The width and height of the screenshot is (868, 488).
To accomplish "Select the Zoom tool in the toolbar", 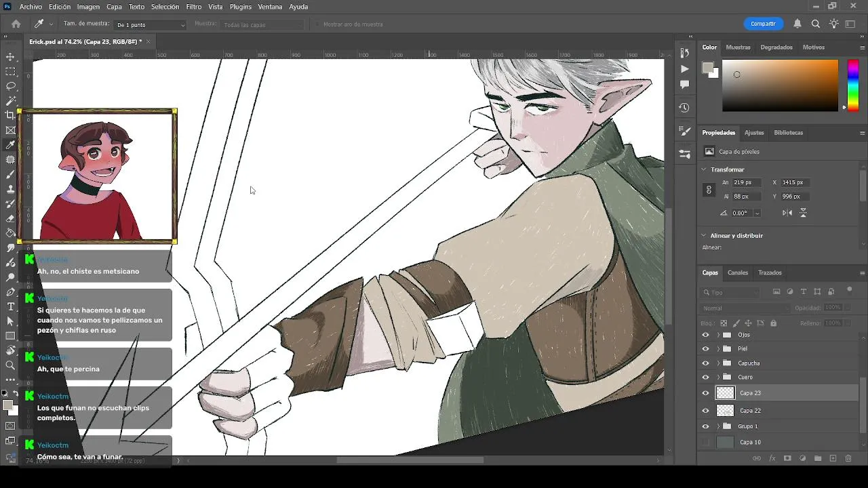I will tap(10, 366).
